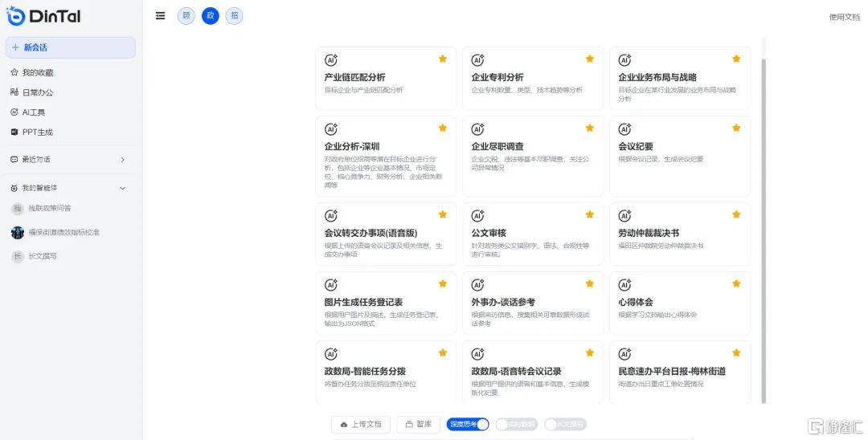Click the AI icon on 产业链匹配分析 card

(x=331, y=59)
